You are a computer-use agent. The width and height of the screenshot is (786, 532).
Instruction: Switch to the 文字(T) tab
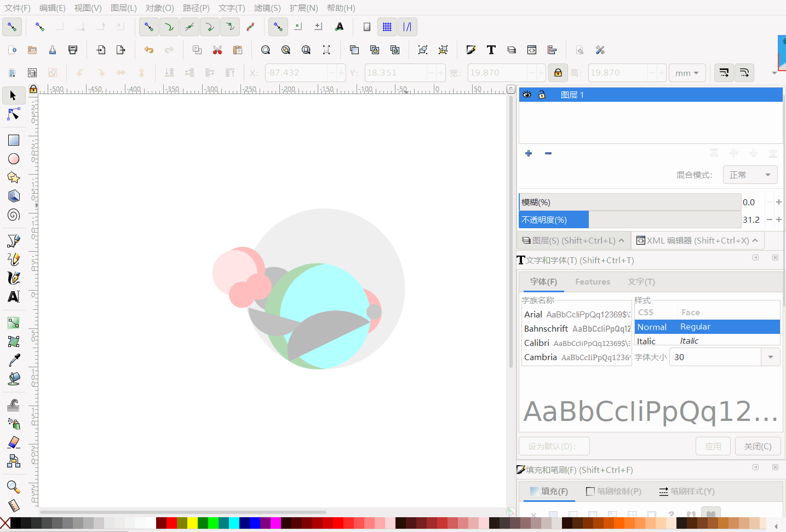point(641,282)
